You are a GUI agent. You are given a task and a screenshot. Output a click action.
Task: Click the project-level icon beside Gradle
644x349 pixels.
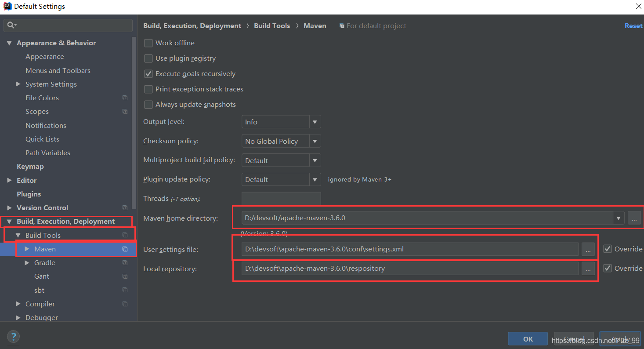click(x=125, y=263)
